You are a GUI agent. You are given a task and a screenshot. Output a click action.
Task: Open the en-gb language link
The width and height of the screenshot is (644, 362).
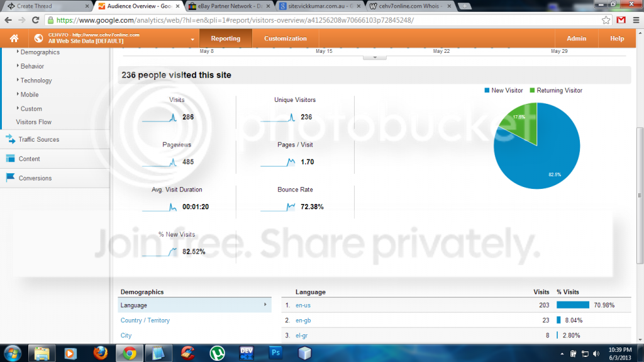point(303,320)
